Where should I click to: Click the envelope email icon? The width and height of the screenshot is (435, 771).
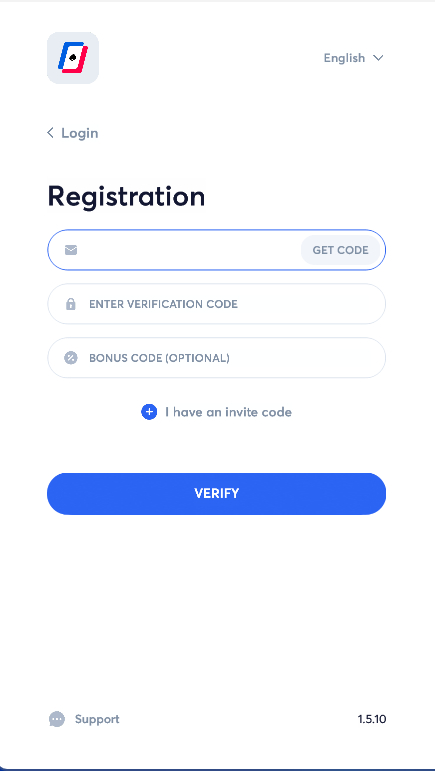(71, 250)
